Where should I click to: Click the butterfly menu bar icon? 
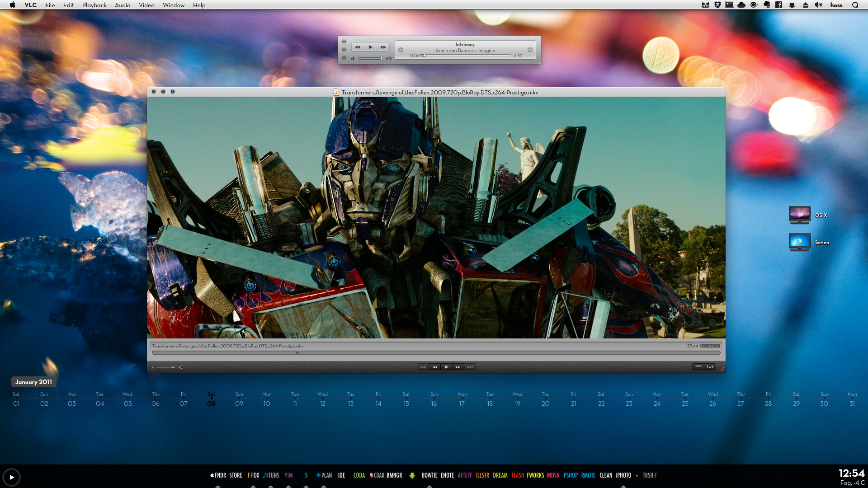[x=705, y=5]
